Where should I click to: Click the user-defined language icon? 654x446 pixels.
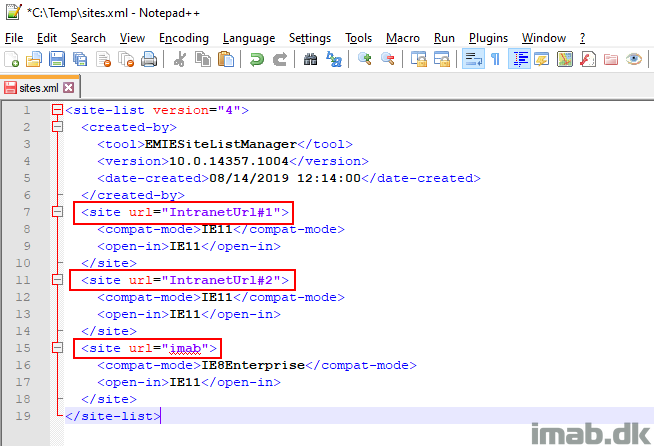pyautogui.click(x=542, y=59)
